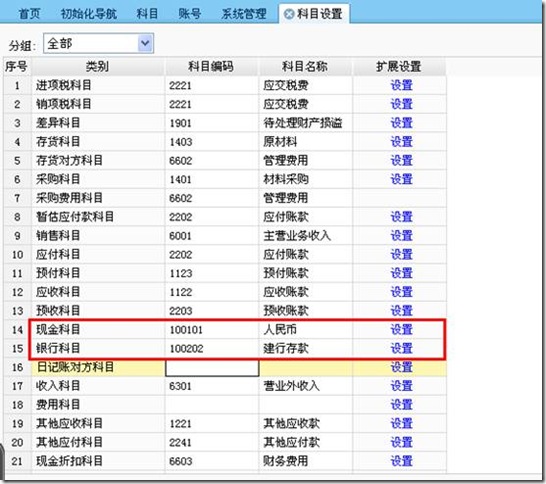The image size is (546, 484).
Task: Click the 扩展设置 column header
Action: [x=399, y=66]
